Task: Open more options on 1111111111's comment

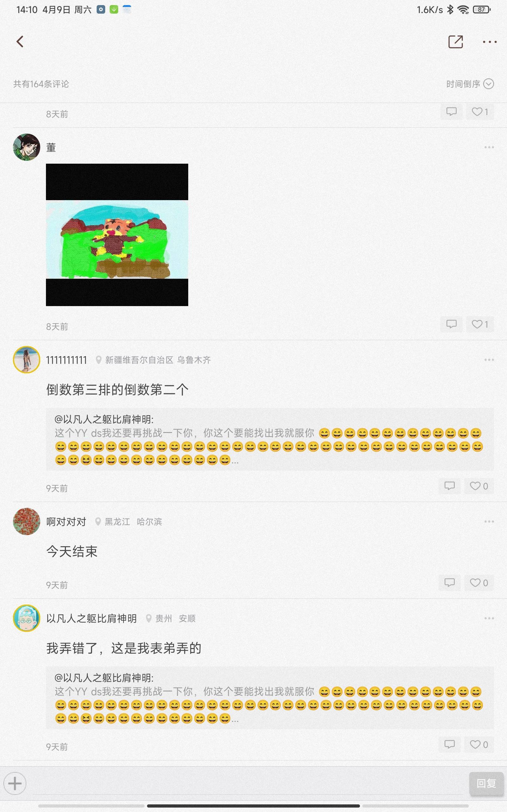Action: click(489, 360)
